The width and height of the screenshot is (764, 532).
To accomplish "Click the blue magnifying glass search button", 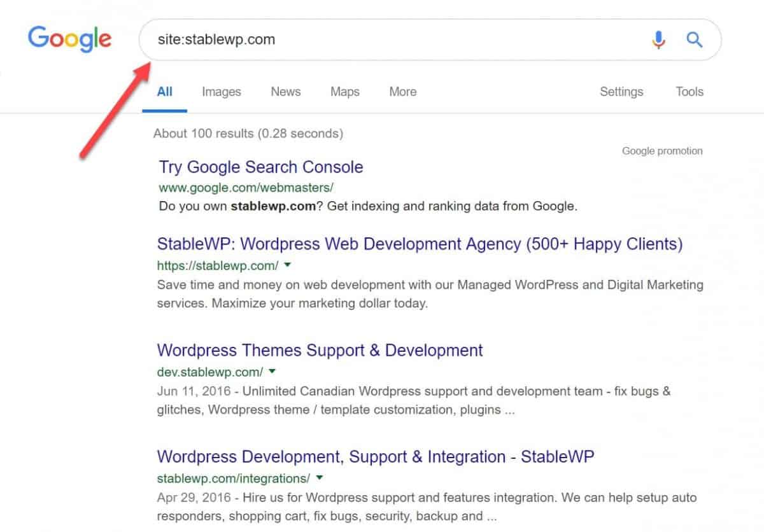I will tap(695, 40).
